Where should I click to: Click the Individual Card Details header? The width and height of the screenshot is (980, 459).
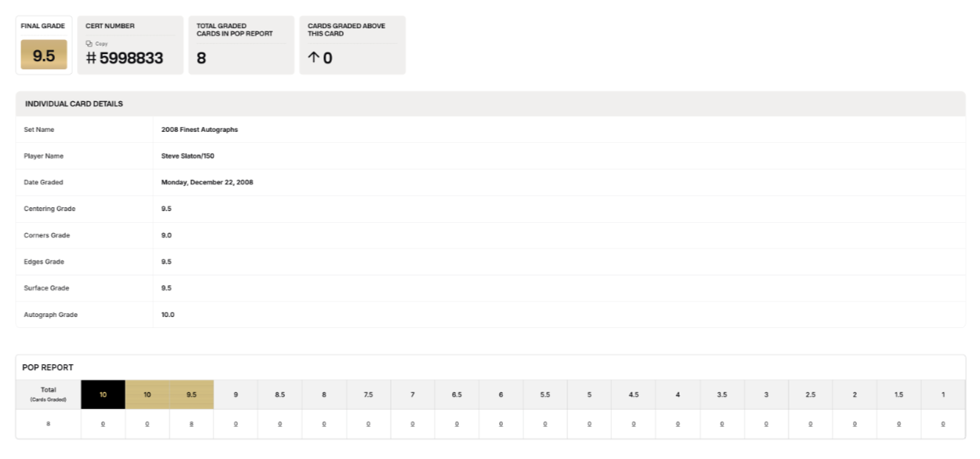click(74, 104)
